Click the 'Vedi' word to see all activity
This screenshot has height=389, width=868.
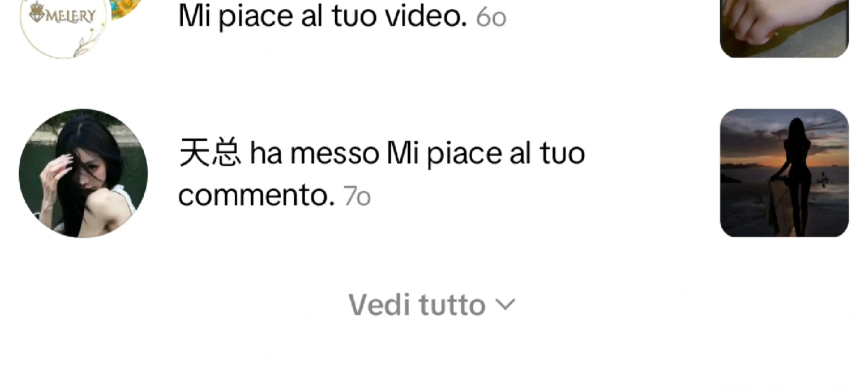[379, 305]
